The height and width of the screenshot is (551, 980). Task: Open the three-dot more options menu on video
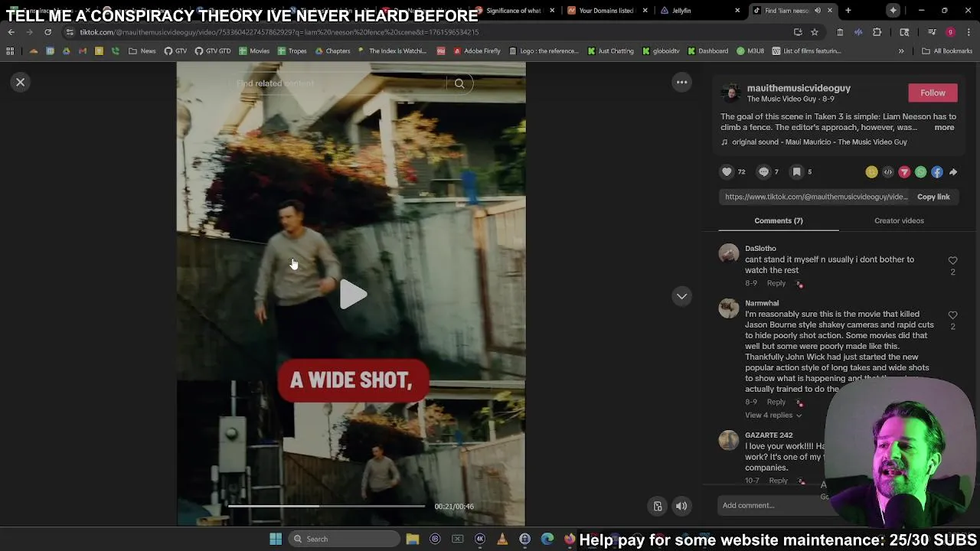(681, 82)
